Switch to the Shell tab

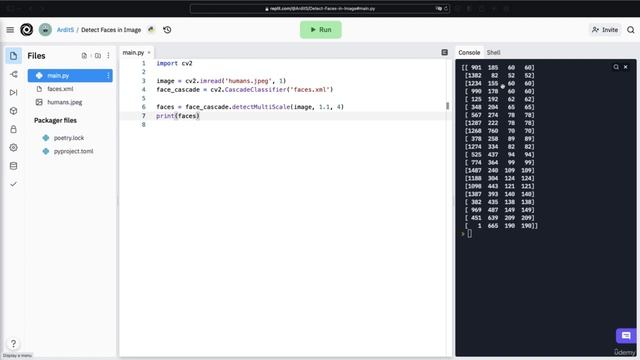pos(493,53)
